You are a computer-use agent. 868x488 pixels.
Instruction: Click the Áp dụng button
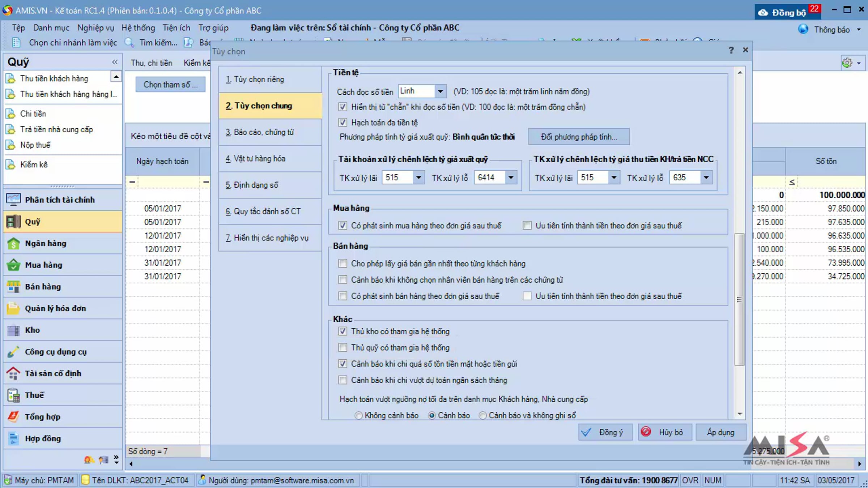(x=720, y=432)
